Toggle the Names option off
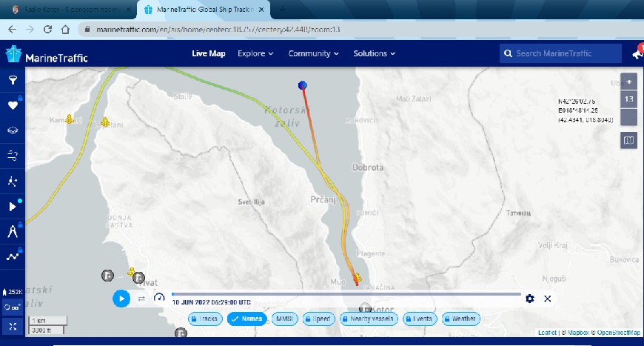This screenshot has height=346, width=644. 247,319
